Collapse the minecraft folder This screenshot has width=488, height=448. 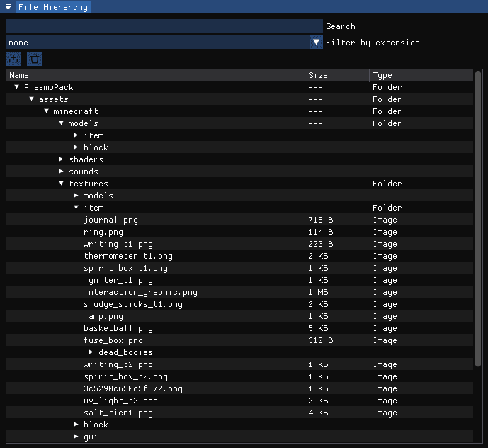tap(46, 111)
